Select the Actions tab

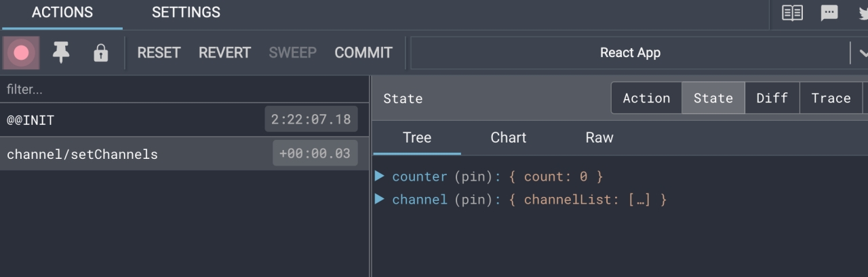pos(62,13)
